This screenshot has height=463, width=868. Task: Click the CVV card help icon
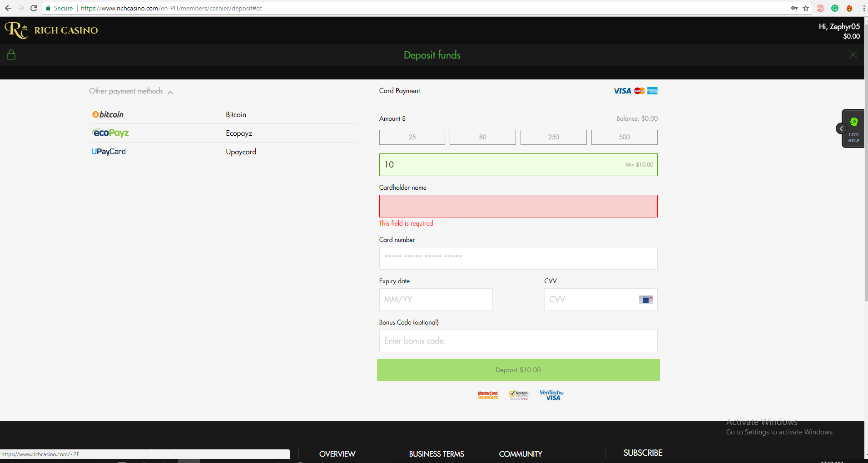[x=645, y=300]
